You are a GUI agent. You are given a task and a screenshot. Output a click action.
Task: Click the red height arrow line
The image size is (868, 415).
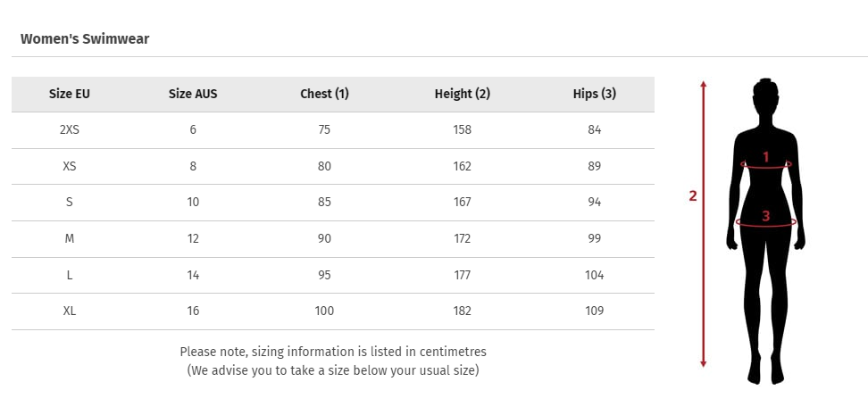pyautogui.click(x=703, y=224)
